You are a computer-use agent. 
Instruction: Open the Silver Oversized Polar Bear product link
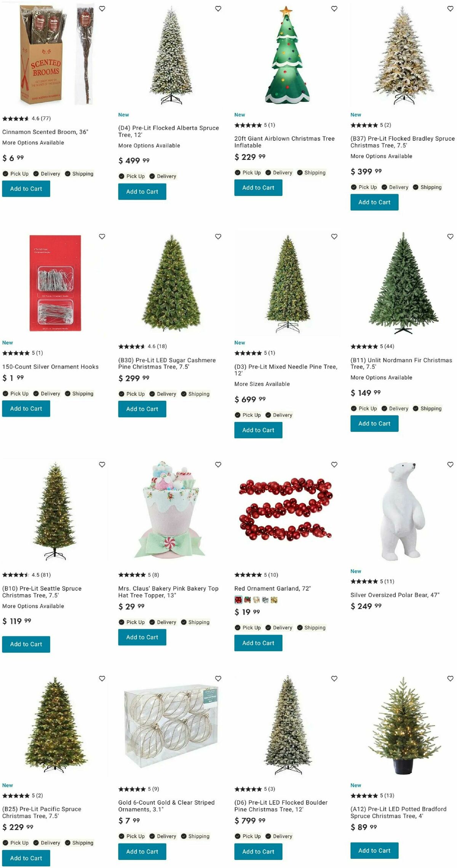point(395,595)
